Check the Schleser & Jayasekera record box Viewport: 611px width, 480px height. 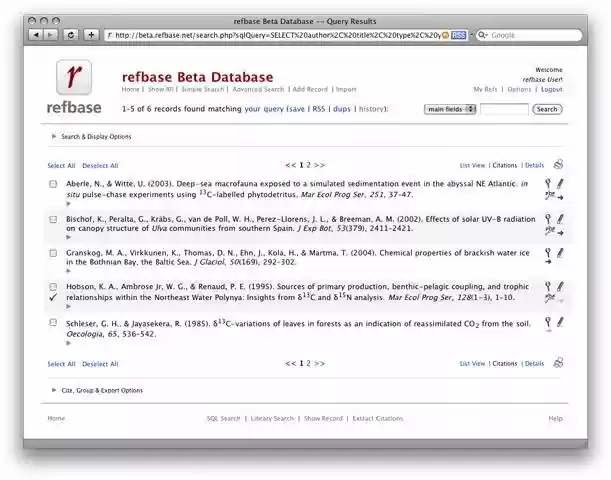point(53,323)
